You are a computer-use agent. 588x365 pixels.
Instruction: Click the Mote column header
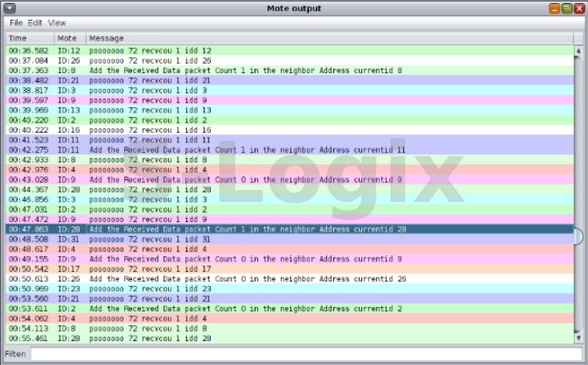70,38
